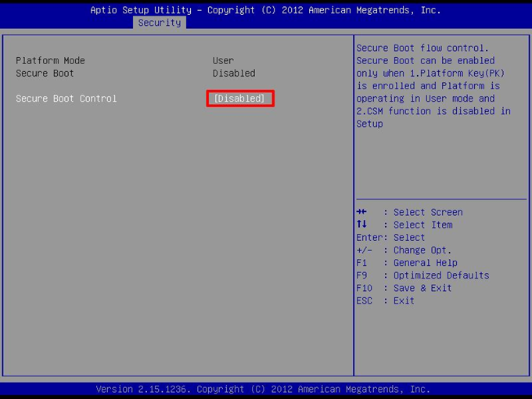Click the 'Aptio Setup Utility' title text
The width and height of the screenshot is (532, 399).
141,10
